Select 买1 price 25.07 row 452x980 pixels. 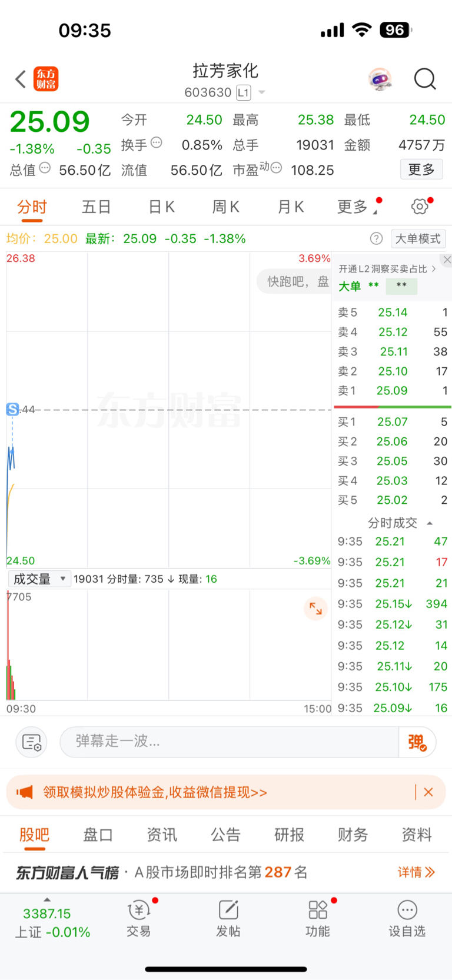(393, 422)
